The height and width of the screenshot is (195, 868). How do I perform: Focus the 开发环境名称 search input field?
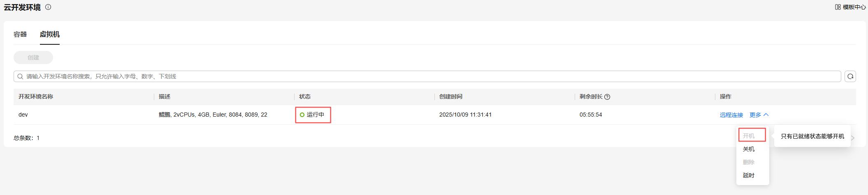point(428,76)
